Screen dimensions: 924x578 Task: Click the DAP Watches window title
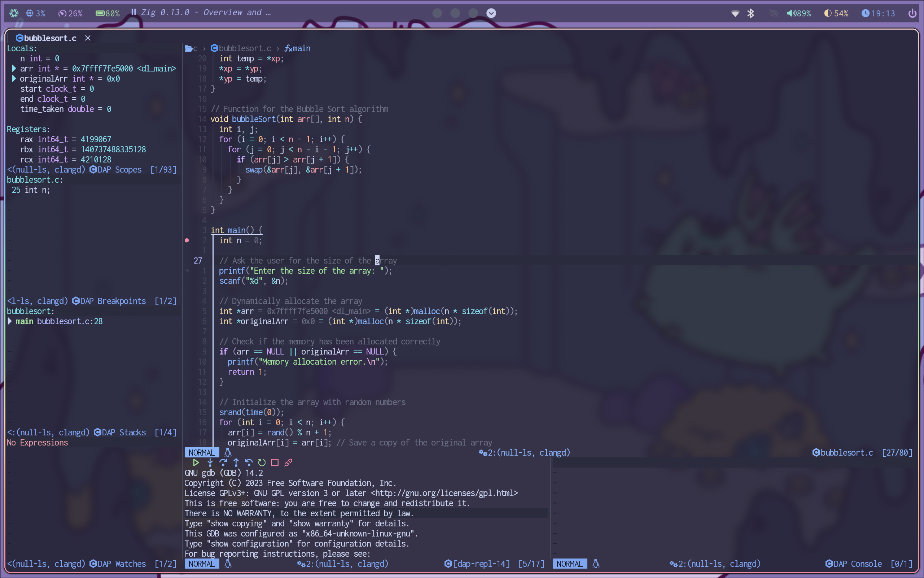[122, 564]
